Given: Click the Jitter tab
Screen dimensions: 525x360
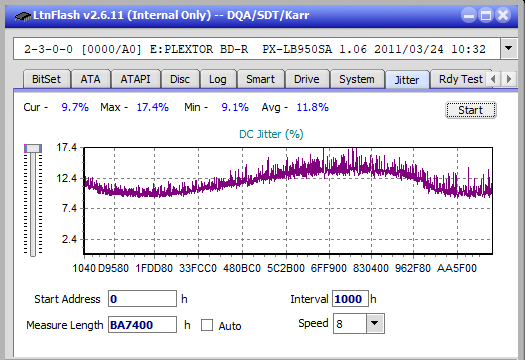Looking at the screenshot, I should [407, 80].
